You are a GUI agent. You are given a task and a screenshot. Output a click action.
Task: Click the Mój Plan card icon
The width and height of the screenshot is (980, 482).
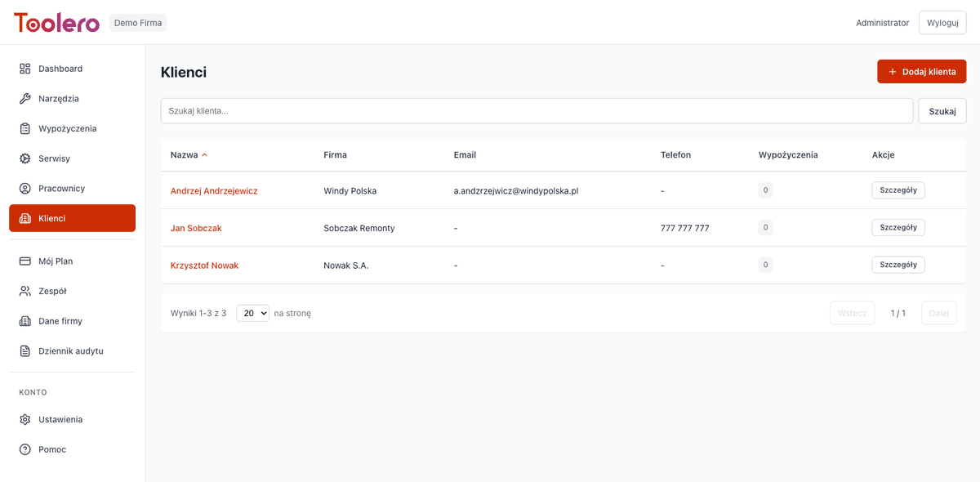coord(24,261)
